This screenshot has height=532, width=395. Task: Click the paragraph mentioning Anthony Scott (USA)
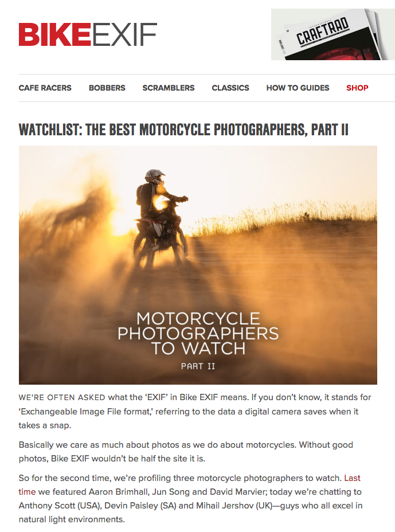(x=190, y=498)
